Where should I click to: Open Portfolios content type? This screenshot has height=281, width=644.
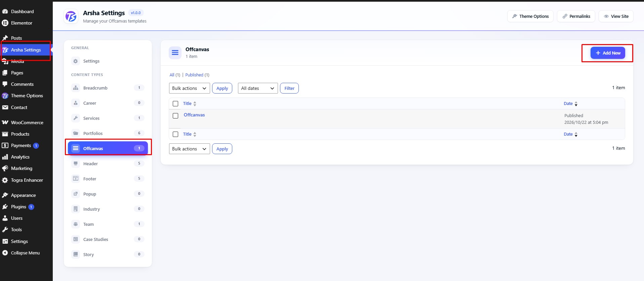pyautogui.click(x=108, y=133)
